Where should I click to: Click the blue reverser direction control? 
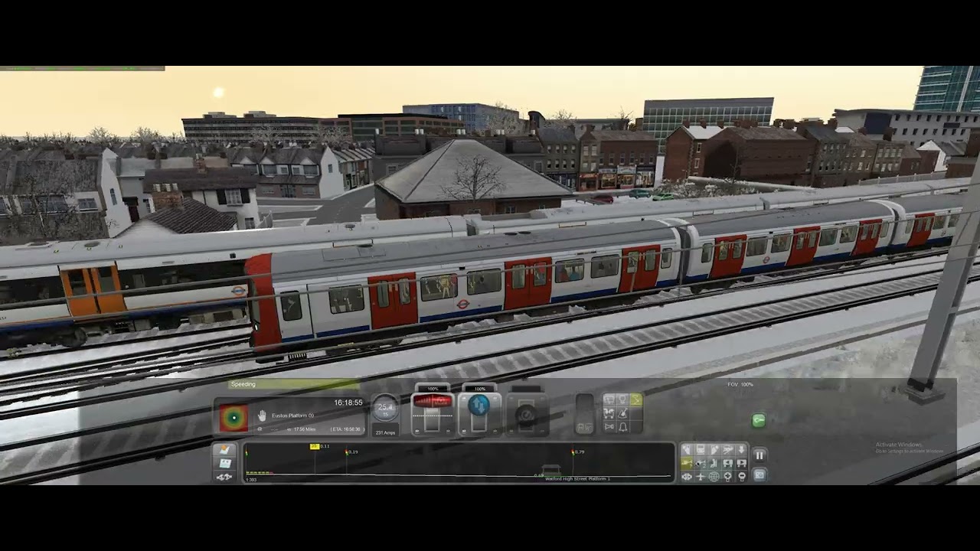coord(479,405)
